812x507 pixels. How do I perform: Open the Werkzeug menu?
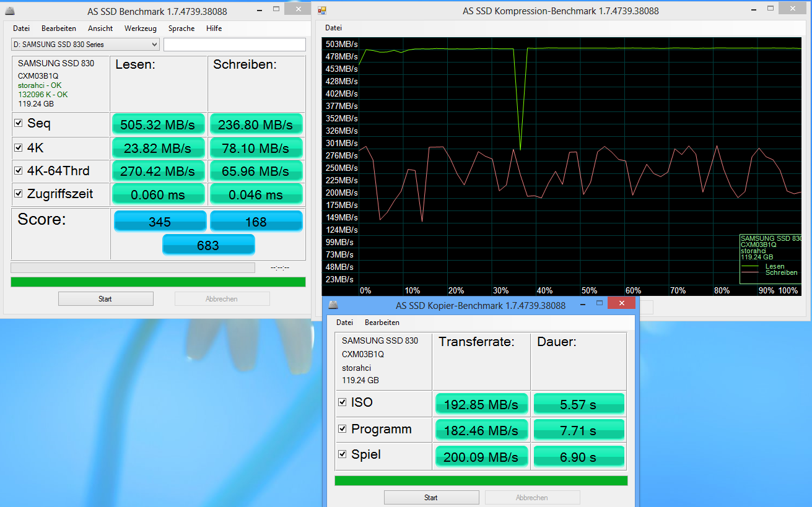(x=141, y=28)
